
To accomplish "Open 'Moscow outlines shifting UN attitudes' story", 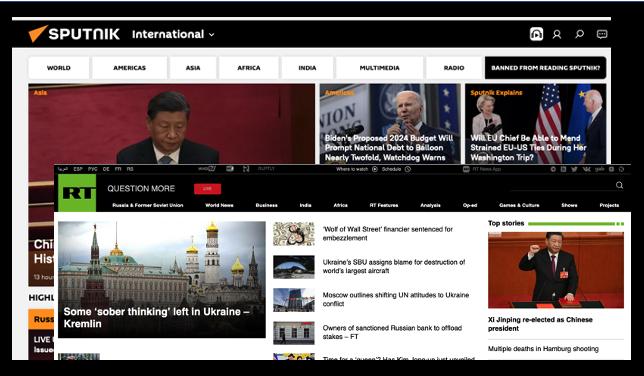I will [396, 299].
